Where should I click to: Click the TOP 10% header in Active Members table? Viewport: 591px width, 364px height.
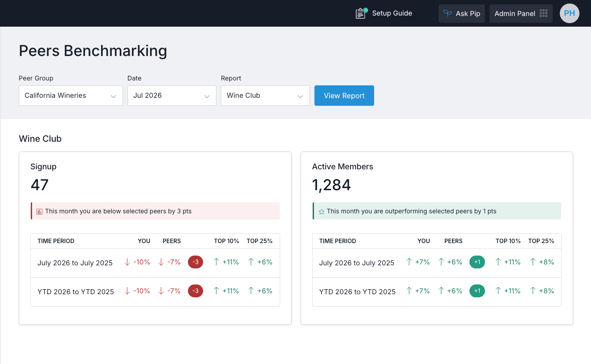[x=508, y=241]
